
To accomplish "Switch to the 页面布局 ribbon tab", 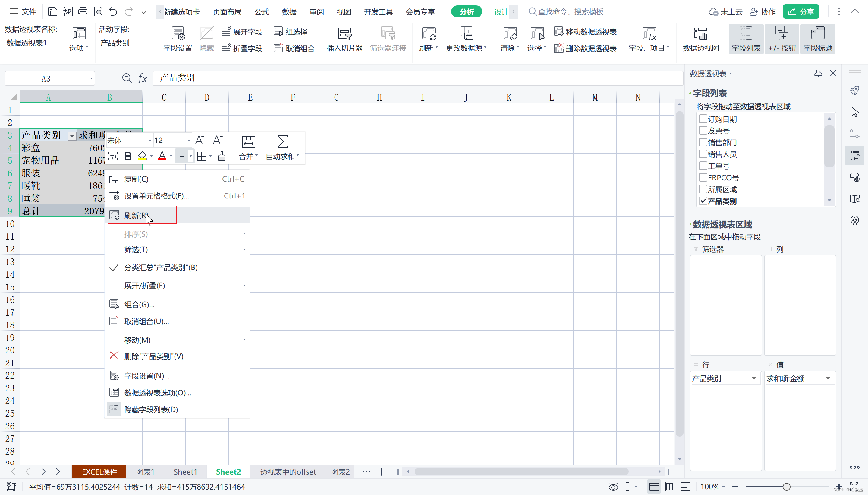I will point(227,12).
